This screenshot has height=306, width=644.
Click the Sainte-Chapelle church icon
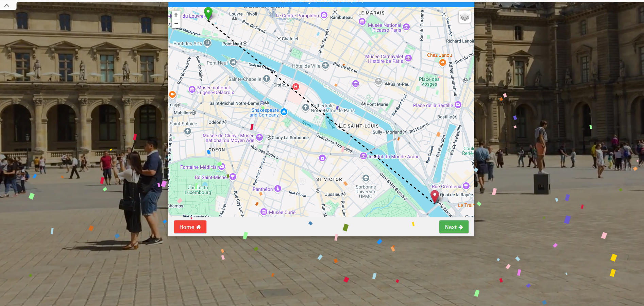[x=267, y=79]
